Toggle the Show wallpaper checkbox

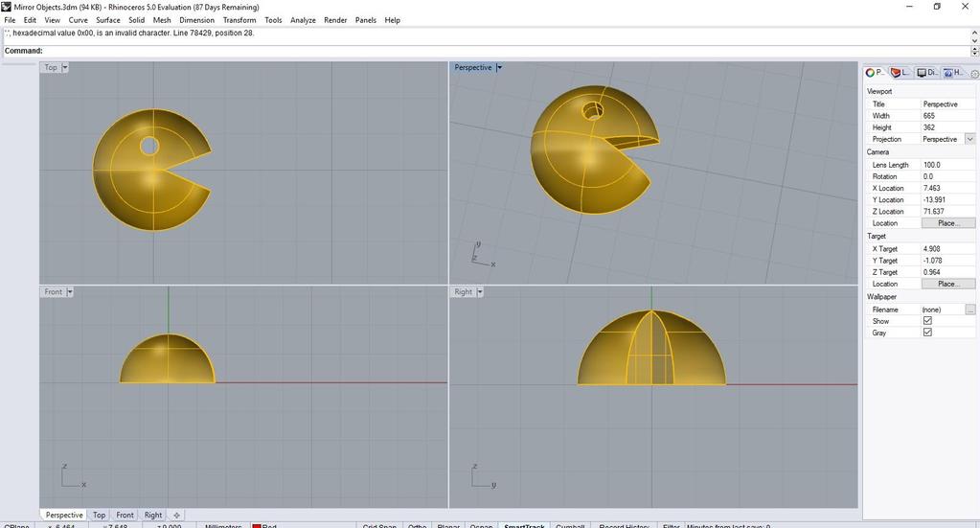[927, 321]
